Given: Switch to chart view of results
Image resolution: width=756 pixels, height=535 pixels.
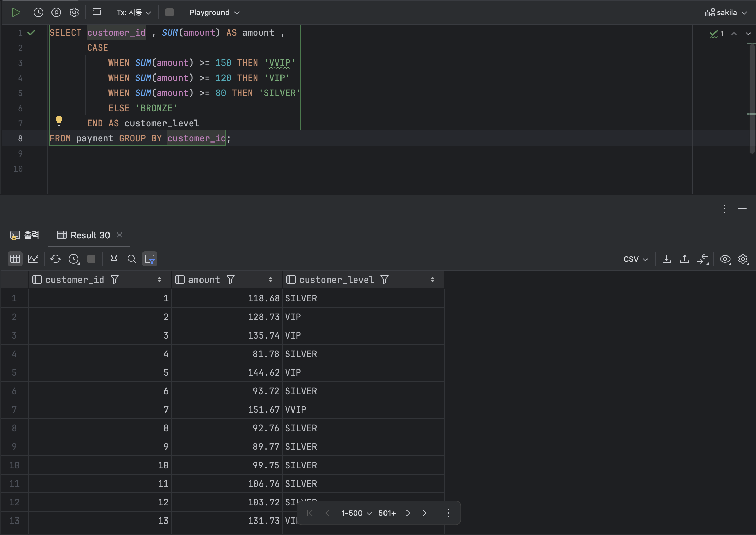Looking at the screenshot, I should (33, 259).
